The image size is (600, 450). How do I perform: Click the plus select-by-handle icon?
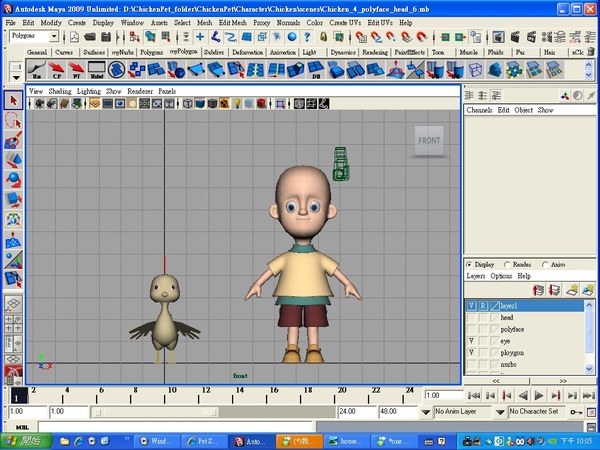pyautogui.click(x=200, y=37)
